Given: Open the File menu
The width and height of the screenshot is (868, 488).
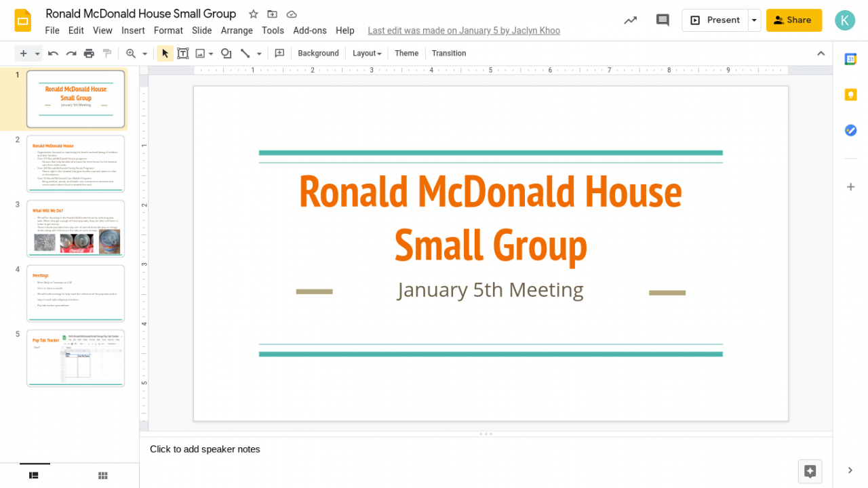Looking at the screenshot, I should 52,30.
